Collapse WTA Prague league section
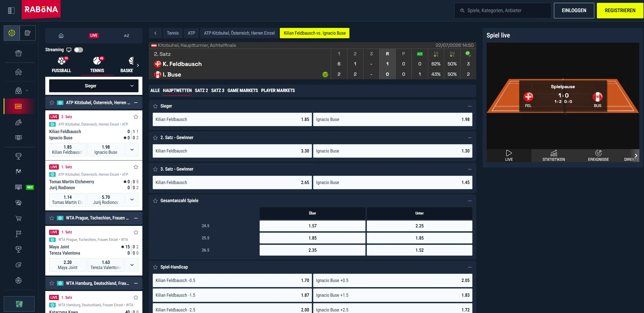This screenshot has height=313, width=644. [136, 218]
